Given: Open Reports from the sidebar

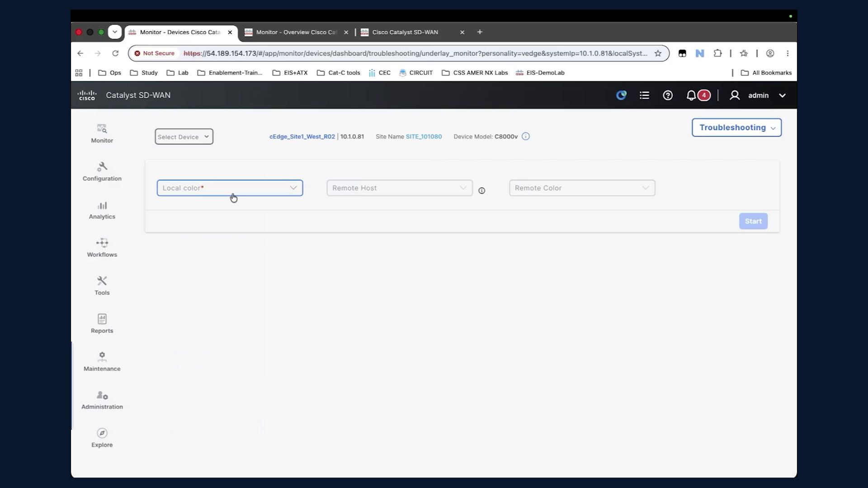Looking at the screenshot, I should click(x=102, y=324).
